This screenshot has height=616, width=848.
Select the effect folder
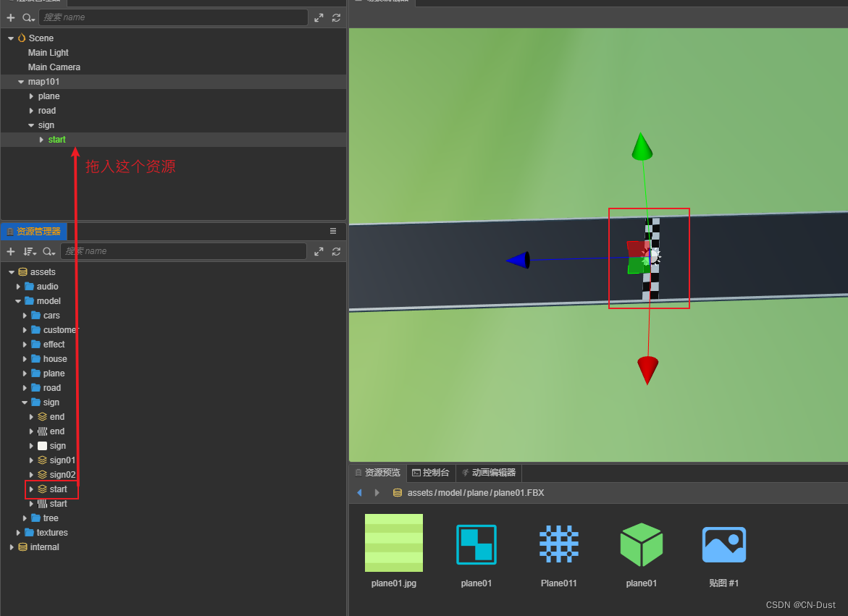pyautogui.click(x=54, y=345)
